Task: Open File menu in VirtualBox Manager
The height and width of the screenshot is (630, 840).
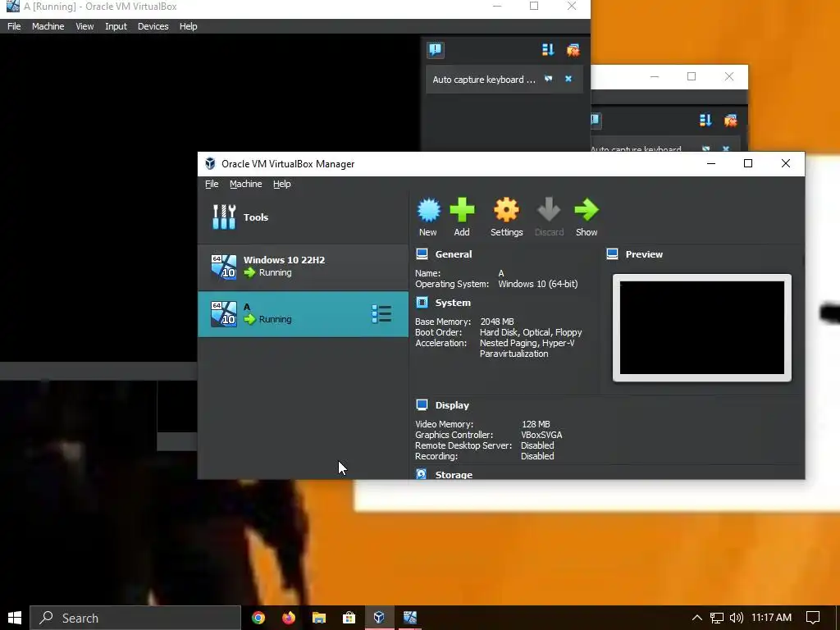Action: pyautogui.click(x=212, y=184)
